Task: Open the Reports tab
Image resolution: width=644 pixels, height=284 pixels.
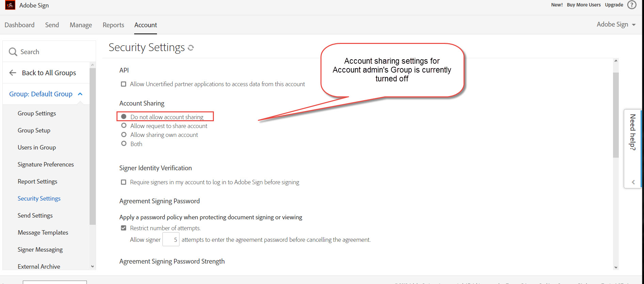Action: pyautogui.click(x=113, y=25)
